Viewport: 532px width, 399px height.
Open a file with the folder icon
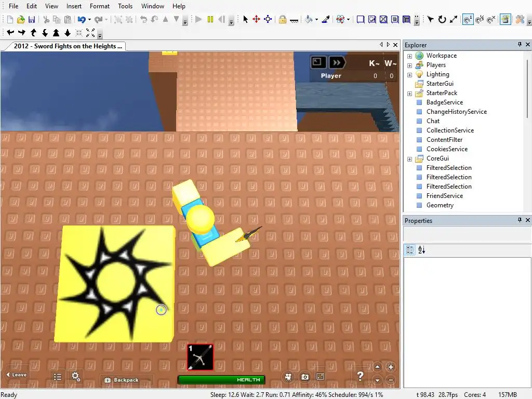click(x=21, y=19)
